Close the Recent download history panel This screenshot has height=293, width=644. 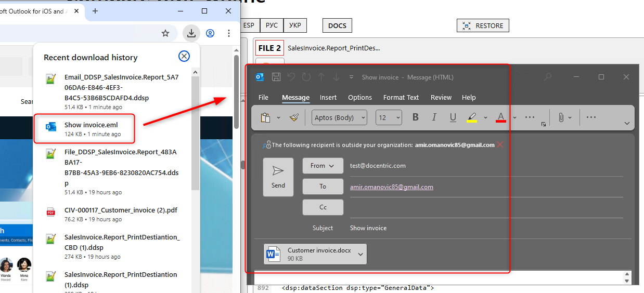coord(184,57)
